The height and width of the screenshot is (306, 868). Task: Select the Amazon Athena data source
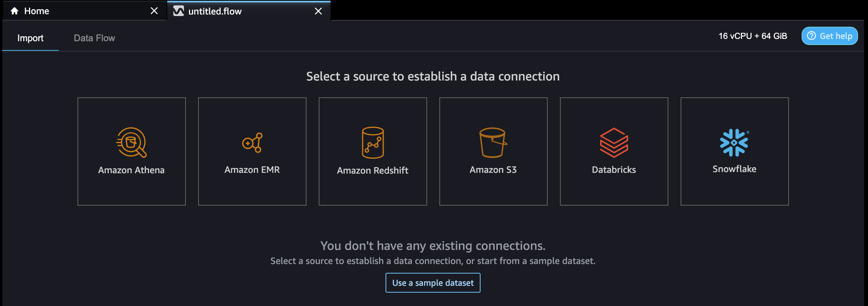coord(131,151)
